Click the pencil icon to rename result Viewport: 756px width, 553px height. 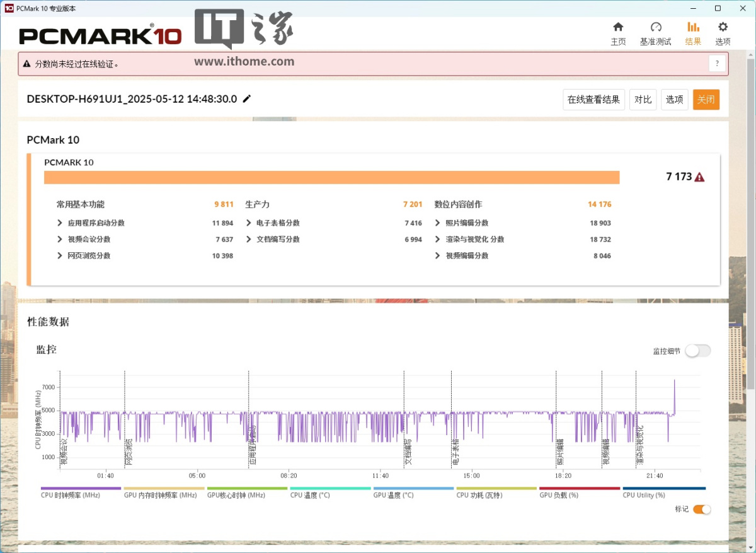point(247,98)
